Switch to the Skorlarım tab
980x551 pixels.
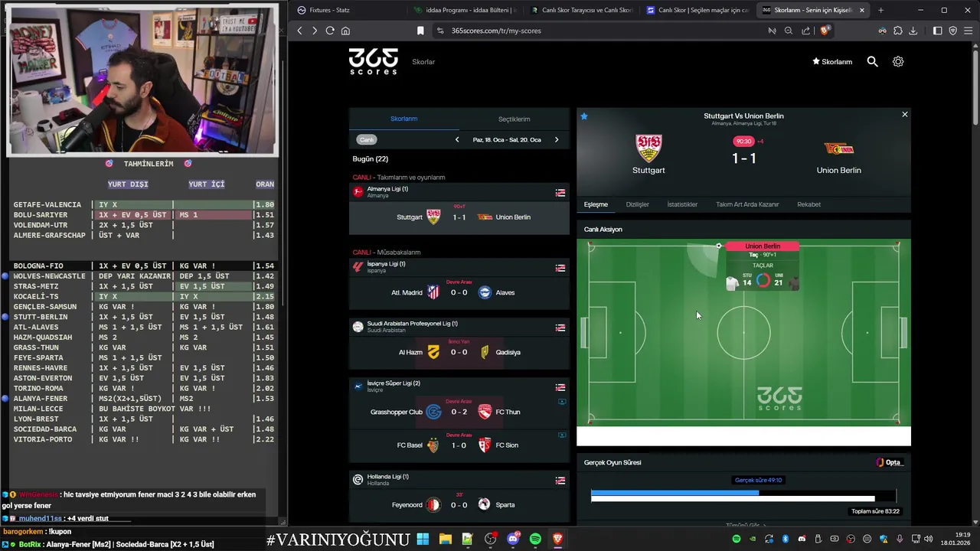[404, 119]
